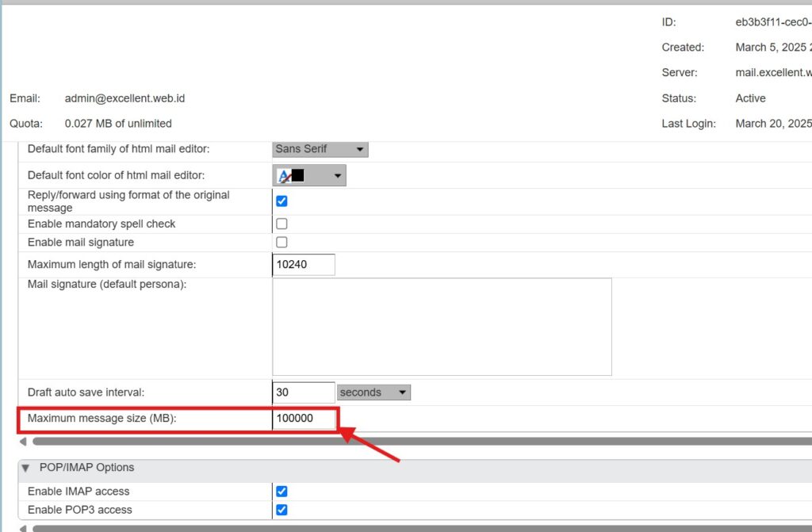Image resolution: width=812 pixels, height=532 pixels.
Task: Click left arrow of scrollbar below POP3 access
Action: [x=23, y=528]
